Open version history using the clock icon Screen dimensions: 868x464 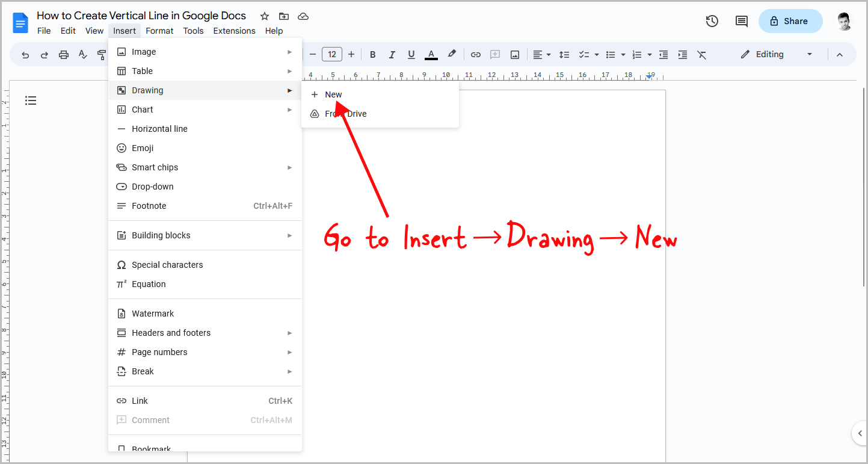pos(712,20)
